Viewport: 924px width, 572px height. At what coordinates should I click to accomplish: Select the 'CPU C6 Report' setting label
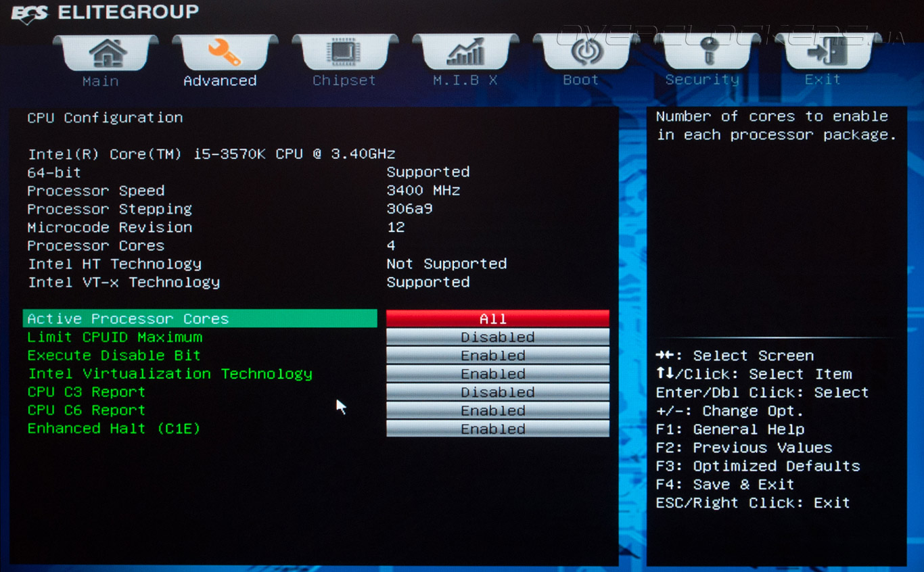[87, 410]
